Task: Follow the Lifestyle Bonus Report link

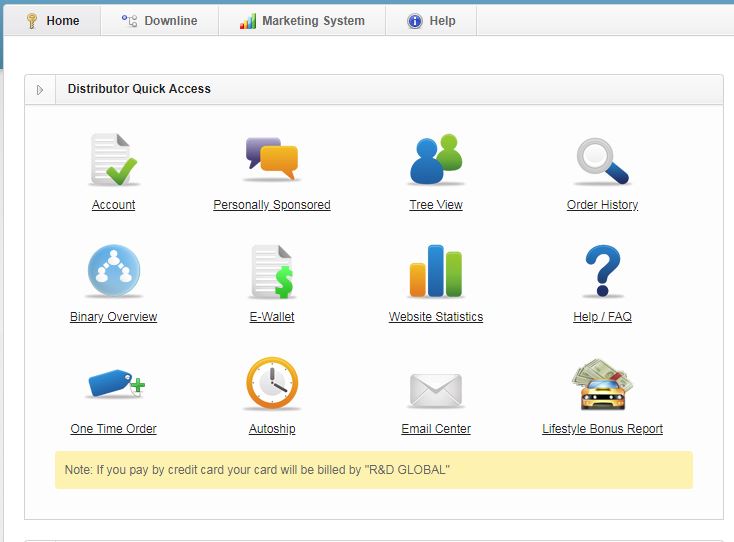Action: coord(602,428)
